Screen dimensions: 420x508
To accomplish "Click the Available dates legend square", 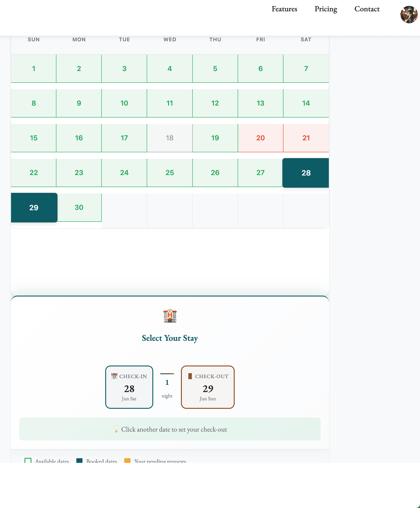I will click(28, 461).
